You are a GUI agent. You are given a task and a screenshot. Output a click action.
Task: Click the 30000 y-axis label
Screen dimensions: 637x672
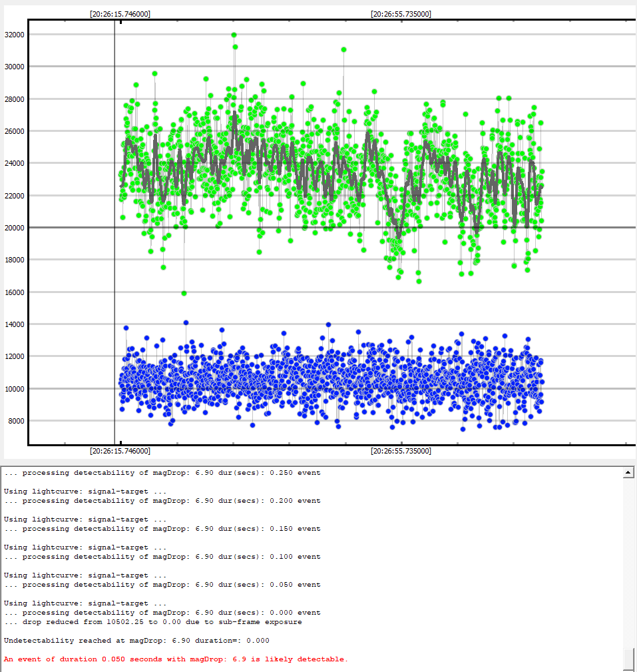(x=15, y=67)
